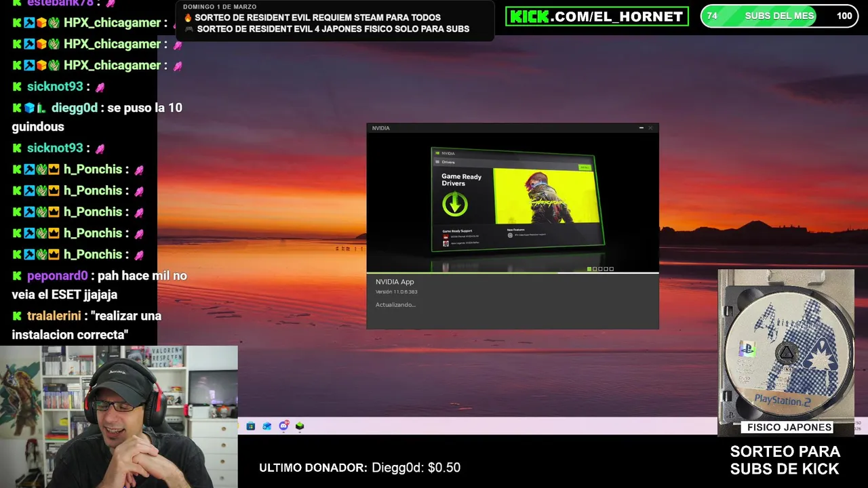Open the Microsoft Store icon in the taskbar

251,426
